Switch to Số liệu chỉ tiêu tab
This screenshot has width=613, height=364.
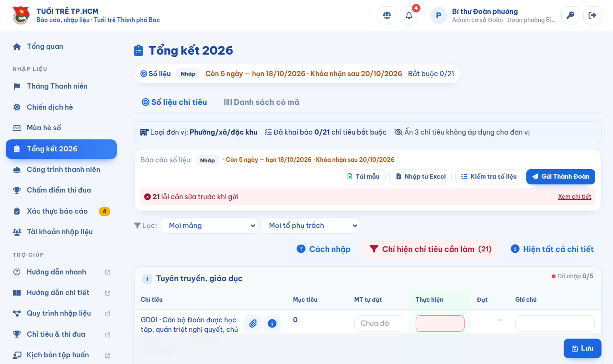174,102
